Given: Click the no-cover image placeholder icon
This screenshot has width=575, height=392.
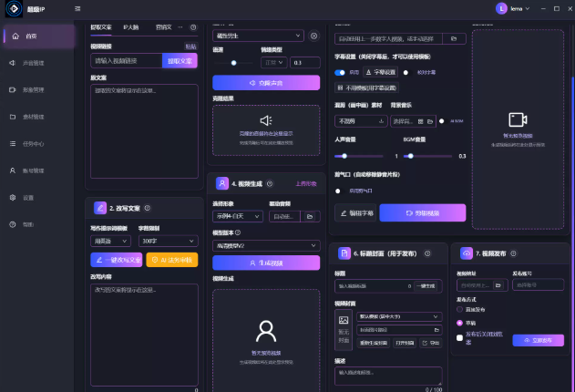Looking at the screenshot, I should click(x=344, y=320).
